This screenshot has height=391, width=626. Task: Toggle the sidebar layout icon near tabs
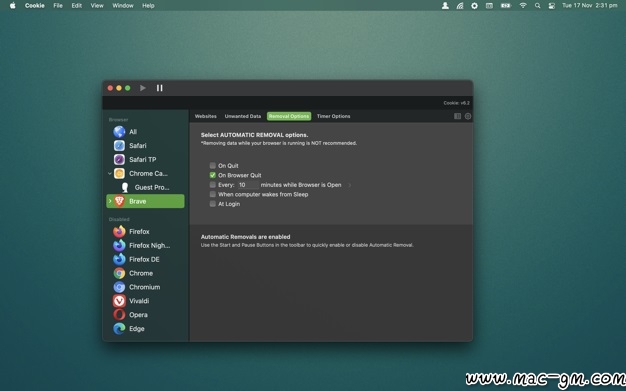(x=458, y=116)
